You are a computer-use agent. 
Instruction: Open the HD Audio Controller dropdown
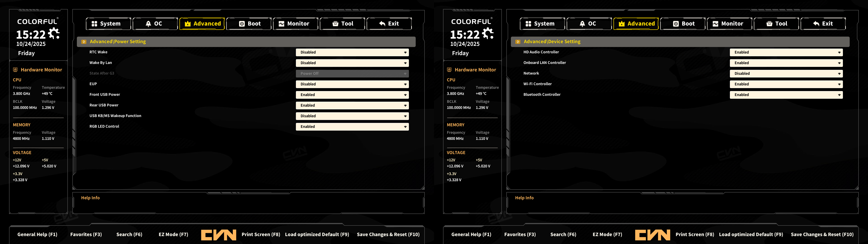click(x=786, y=52)
